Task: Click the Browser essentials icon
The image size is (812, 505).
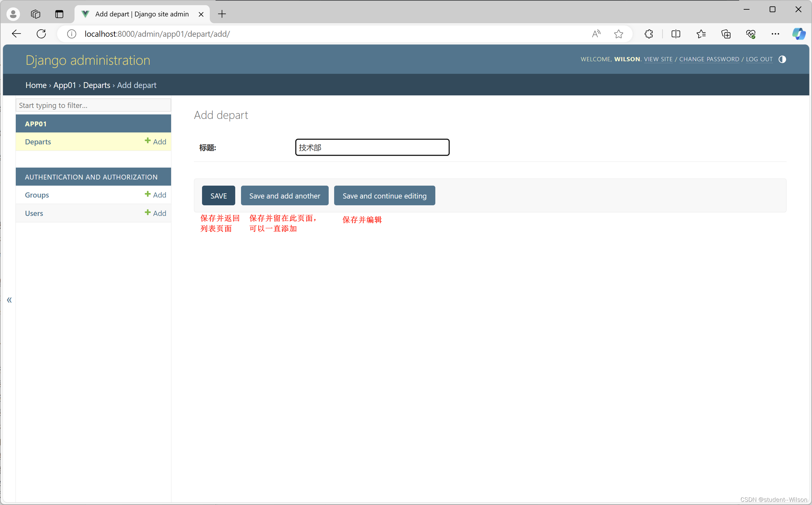Action: pos(750,34)
